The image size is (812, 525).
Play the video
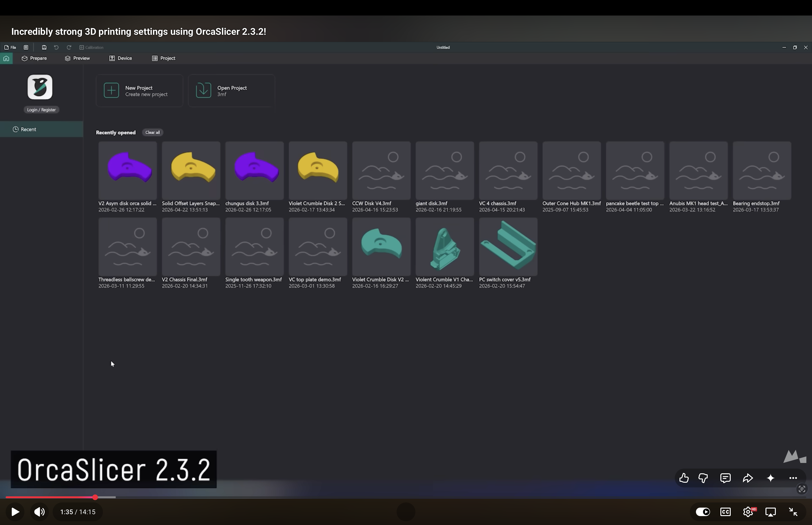tap(15, 512)
